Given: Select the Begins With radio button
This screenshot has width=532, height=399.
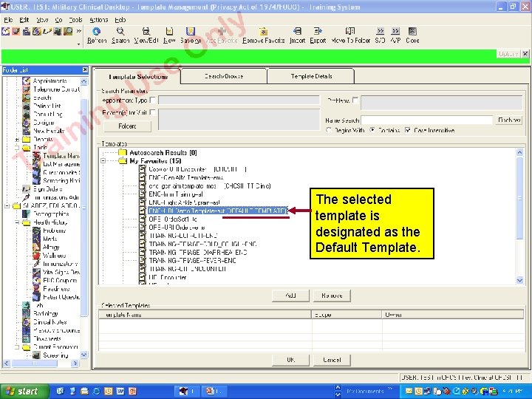Looking at the screenshot, I should click(x=328, y=130).
